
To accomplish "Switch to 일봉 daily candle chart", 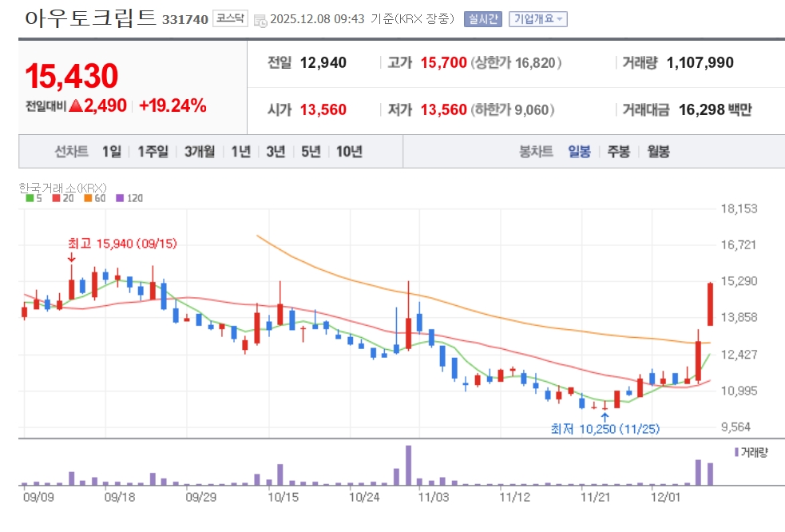I will click(579, 151).
